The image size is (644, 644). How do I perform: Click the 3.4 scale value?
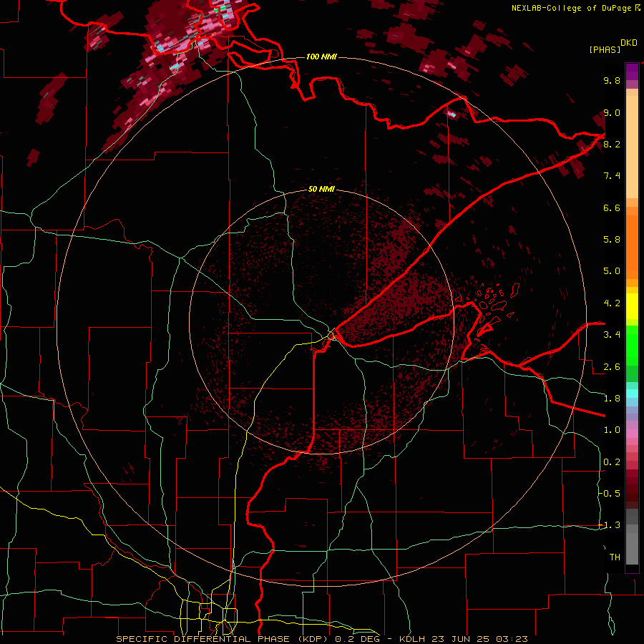click(x=612, y=335)
